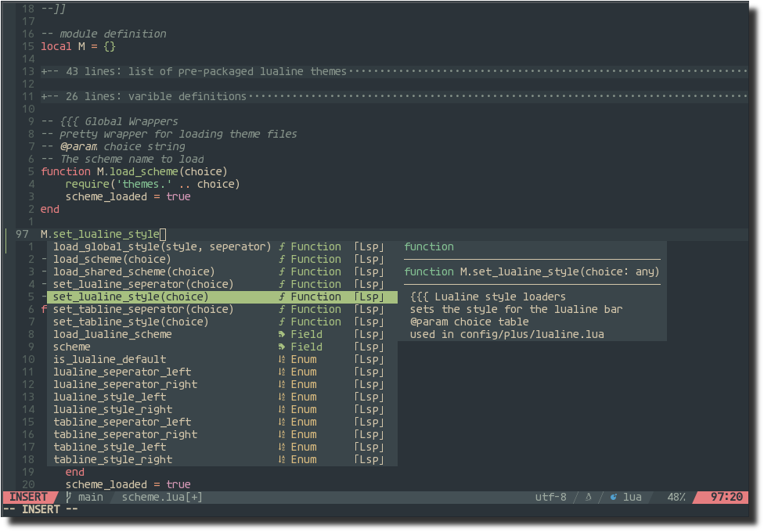764x532 pixels.
Task: Select the tabline_style_left completion item
Action: (x=110, y=447)
